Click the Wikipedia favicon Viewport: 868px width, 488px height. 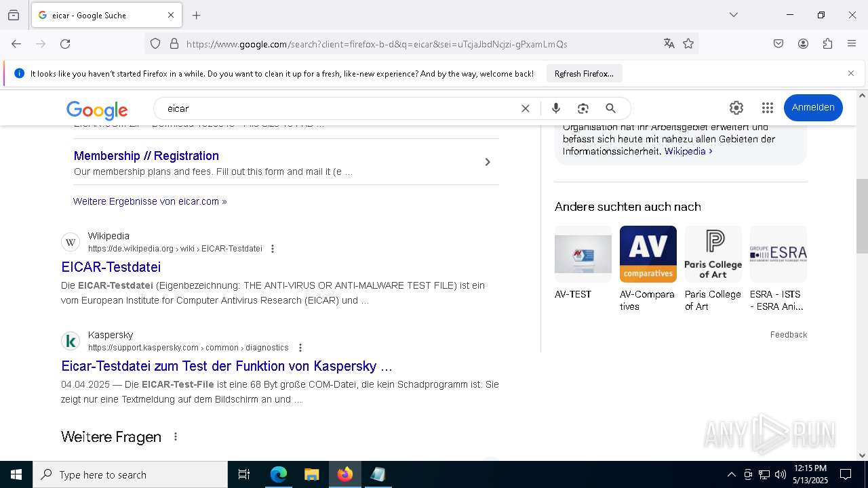(x=71, y=242)
